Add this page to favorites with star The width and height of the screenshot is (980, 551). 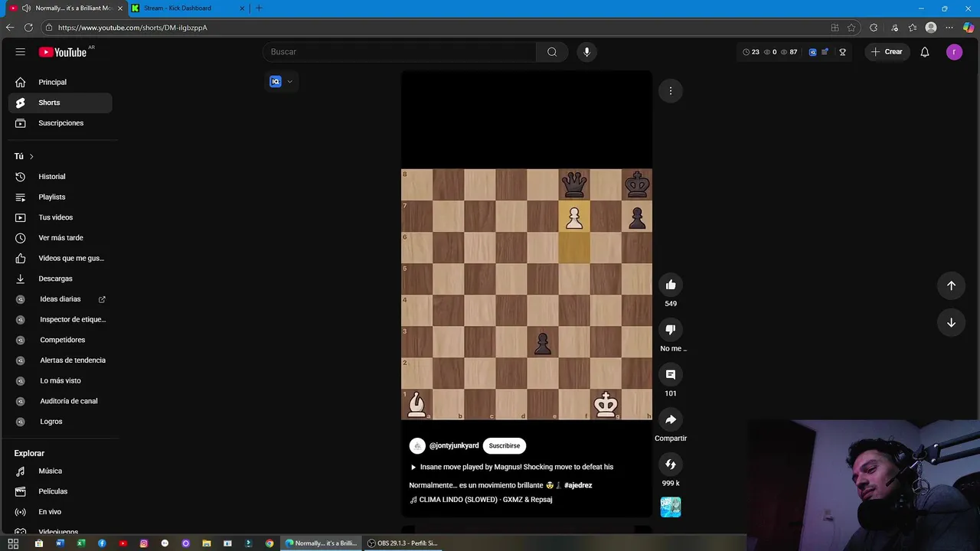851,28
